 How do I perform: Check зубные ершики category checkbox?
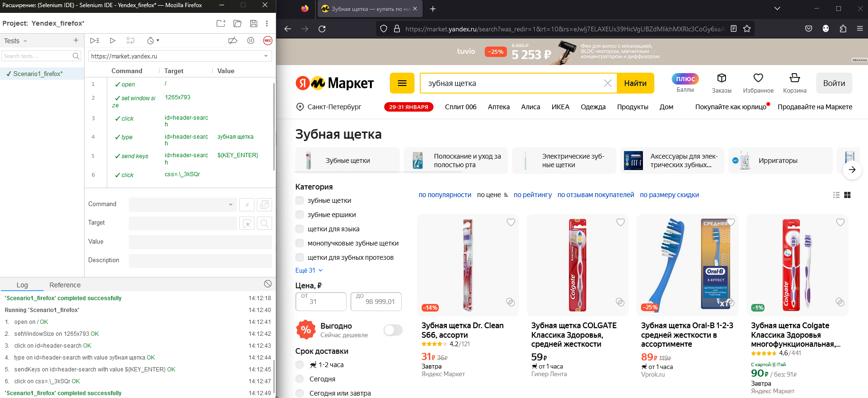click(300, 215)
